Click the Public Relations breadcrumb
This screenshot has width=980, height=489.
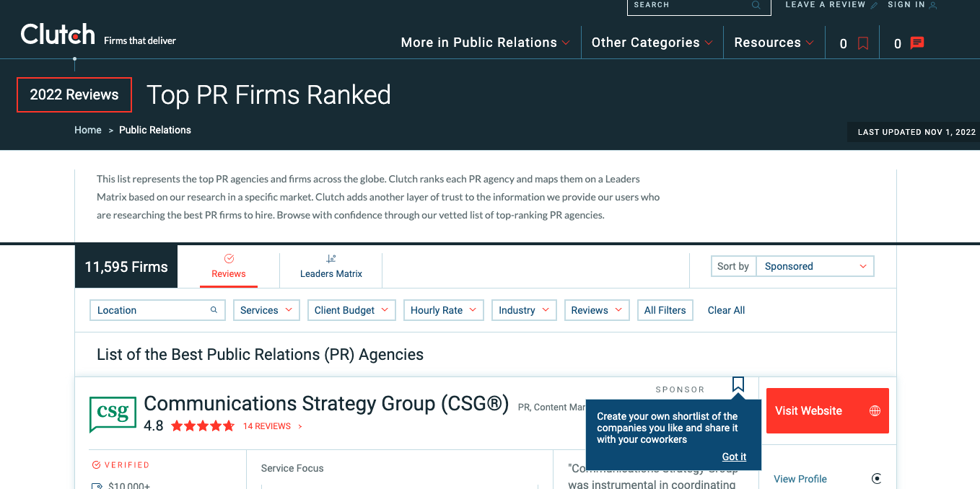pos(155,130)
